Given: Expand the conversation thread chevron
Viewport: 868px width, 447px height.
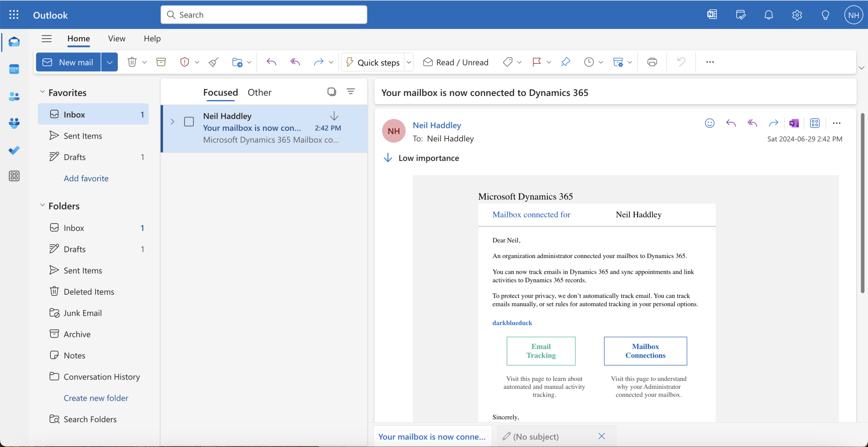Looking at the screenshot, I should click(x=172, y=122).
